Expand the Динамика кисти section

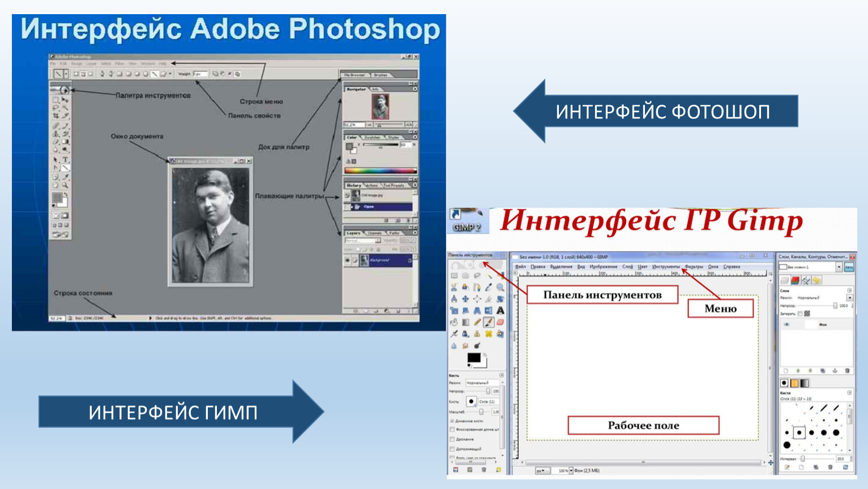452,421
